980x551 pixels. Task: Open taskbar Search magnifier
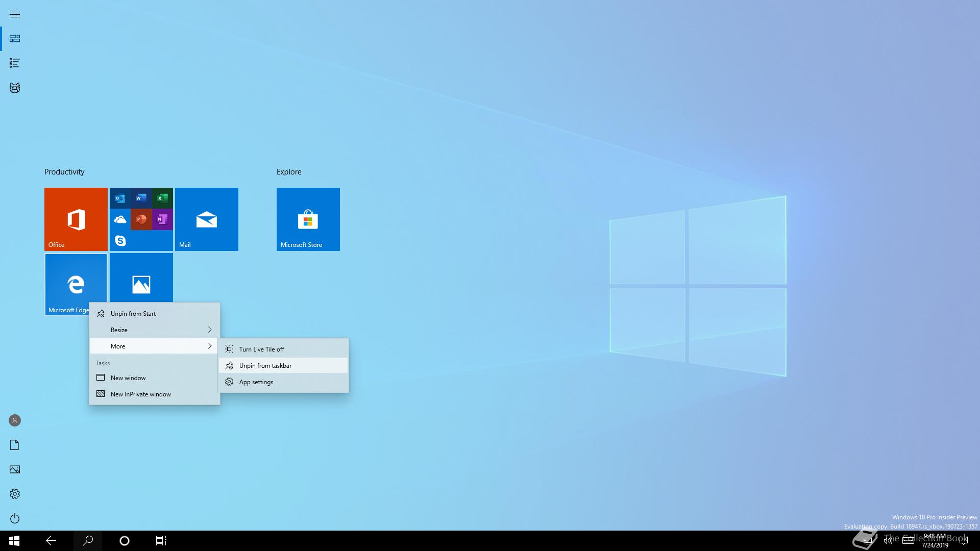point(88,541)
